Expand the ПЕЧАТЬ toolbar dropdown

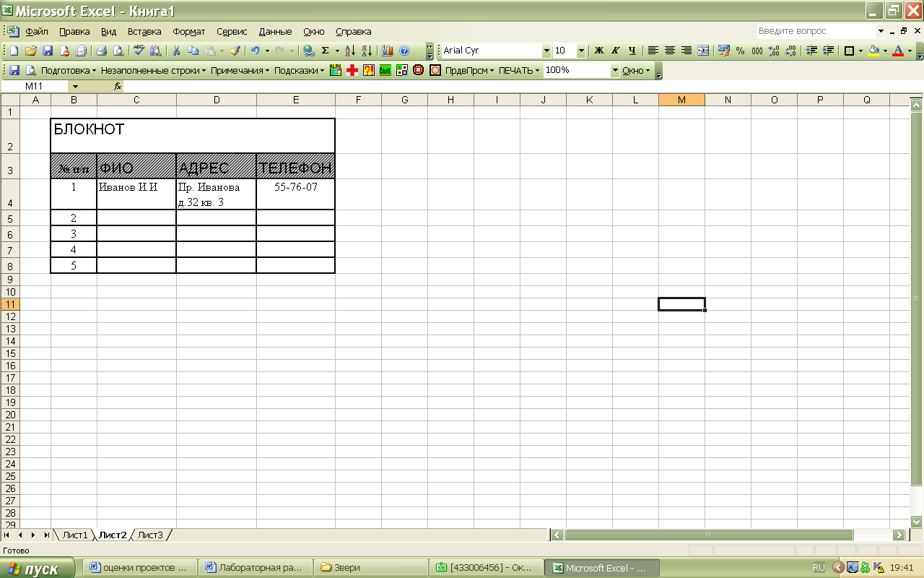pos(519,70)
